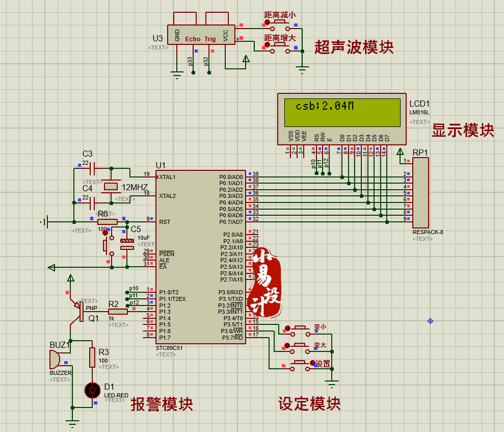Click the 变大 push button

click(x=300, y=348)
